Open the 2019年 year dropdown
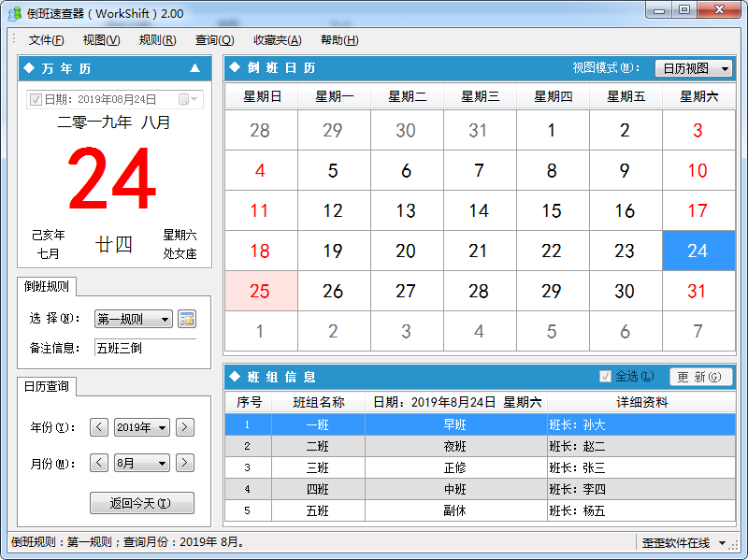748x560 pixels. [x=142, y=427]
